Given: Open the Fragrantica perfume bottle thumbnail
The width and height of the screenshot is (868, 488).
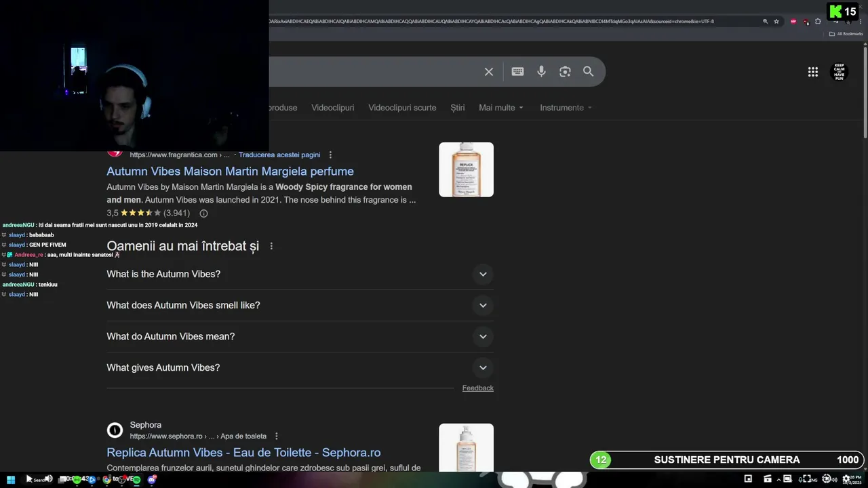Looking at the screenshot, I should [466, 169].
